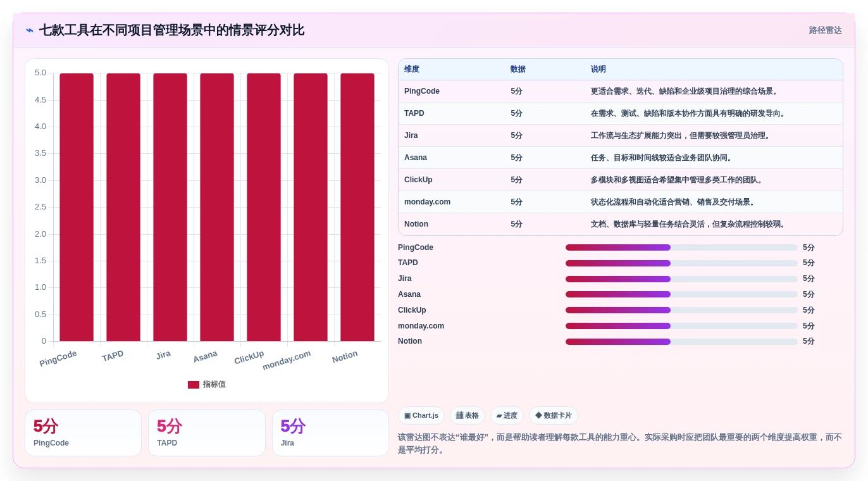Toggle the 指标值 legend color swatch
The height and width of the screenshot is (481, 868).
click(194, 385)
